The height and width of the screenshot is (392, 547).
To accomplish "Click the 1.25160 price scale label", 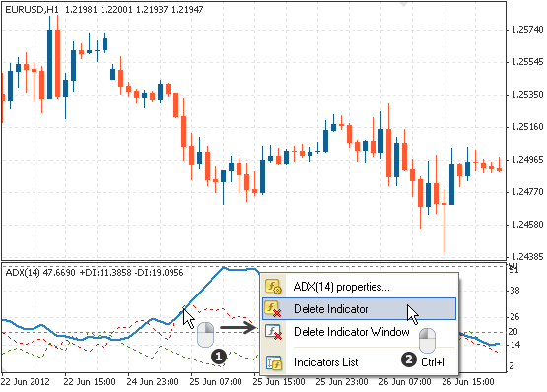I will 526,127.
